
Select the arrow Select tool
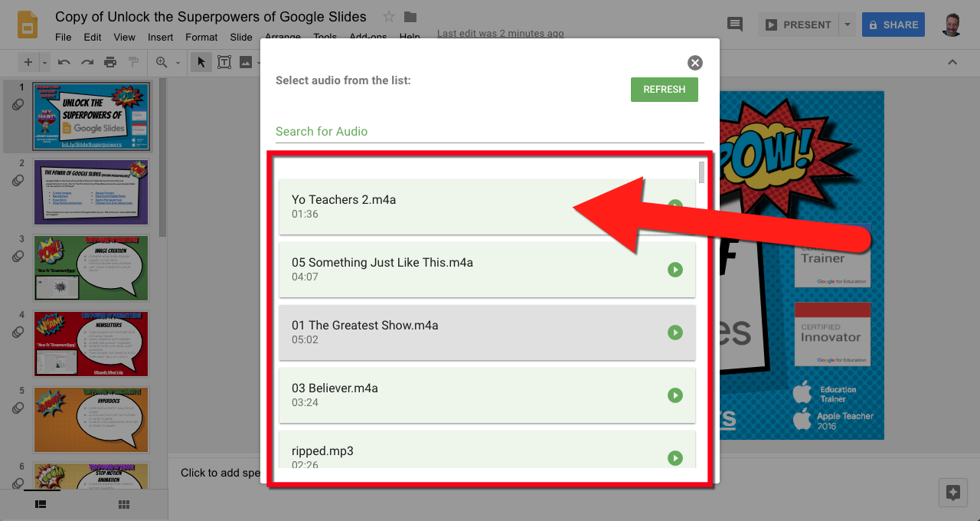point(201,62)
